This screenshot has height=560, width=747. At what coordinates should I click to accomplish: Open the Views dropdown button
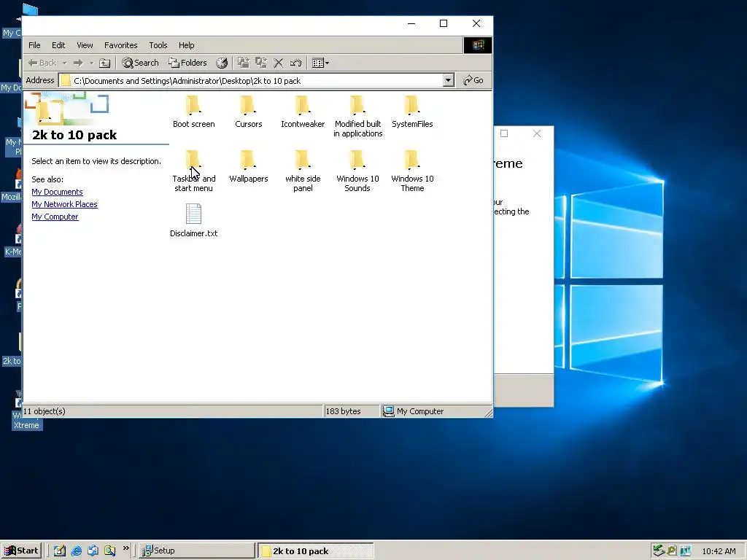click(x=320, y=63)
